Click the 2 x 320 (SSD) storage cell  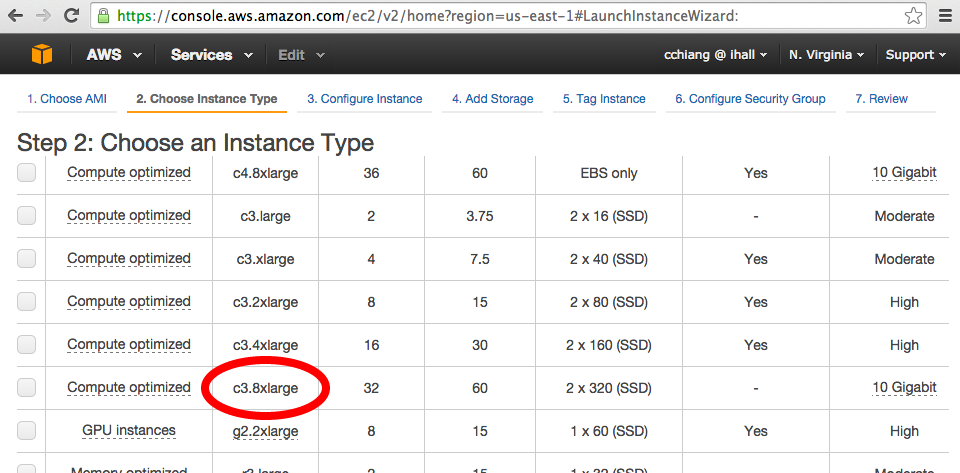[609, 388]
